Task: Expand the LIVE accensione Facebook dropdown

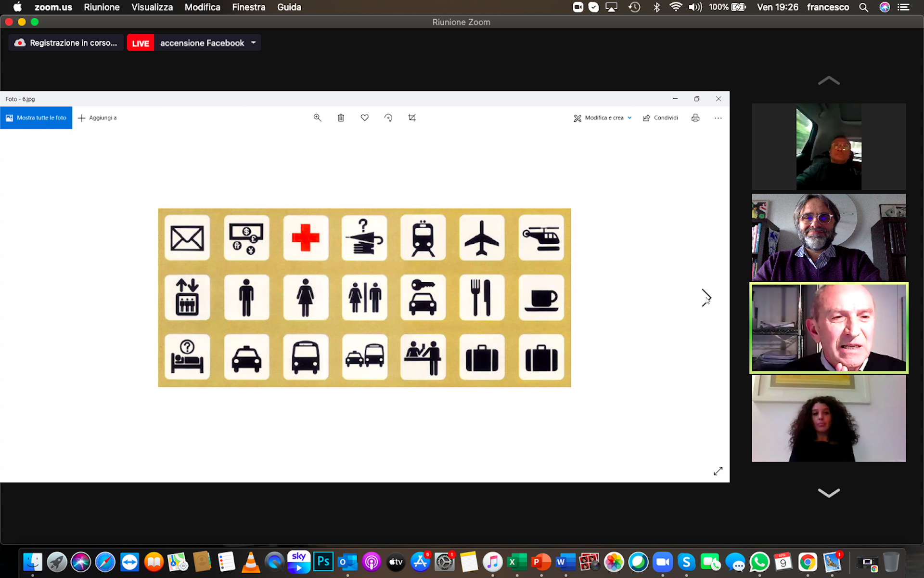Action: coord(254,42)
